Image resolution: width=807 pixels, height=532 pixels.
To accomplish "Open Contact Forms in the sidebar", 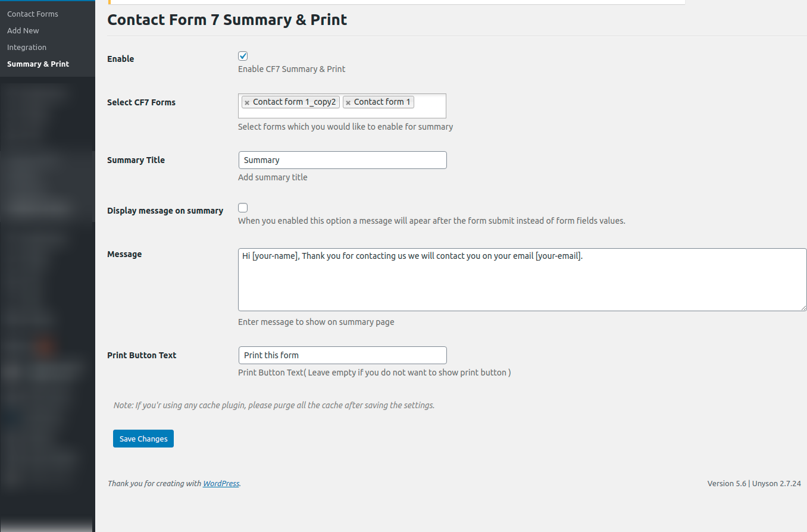I will click(33, 14).
